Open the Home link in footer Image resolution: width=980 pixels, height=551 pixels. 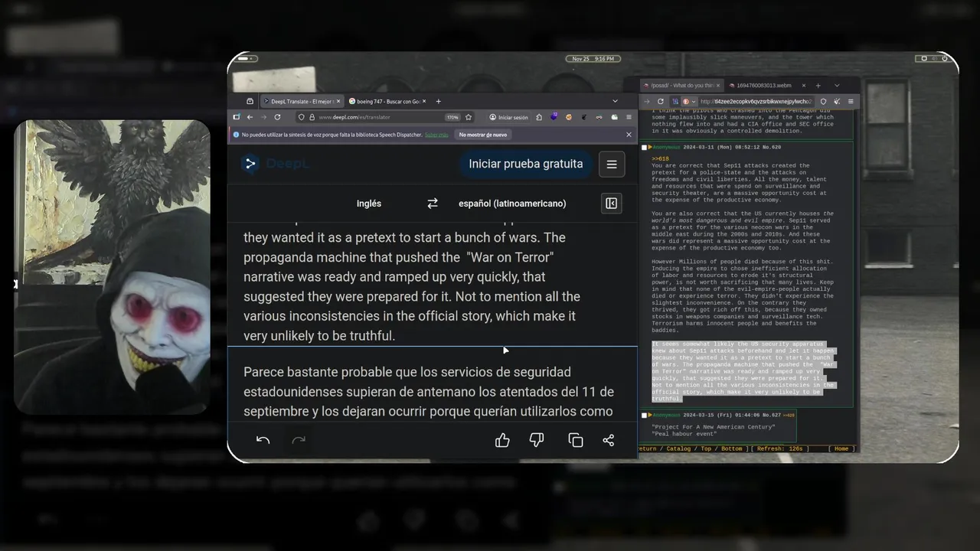[841, 448]
